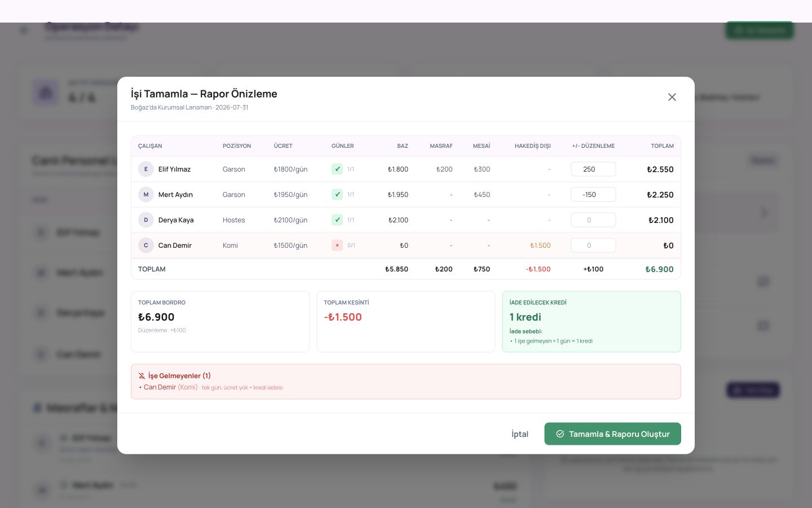Viewport: 812px width, 508px height.
Task: Edit Elif Yılmaz adjustment field 250
Action: 593,169
